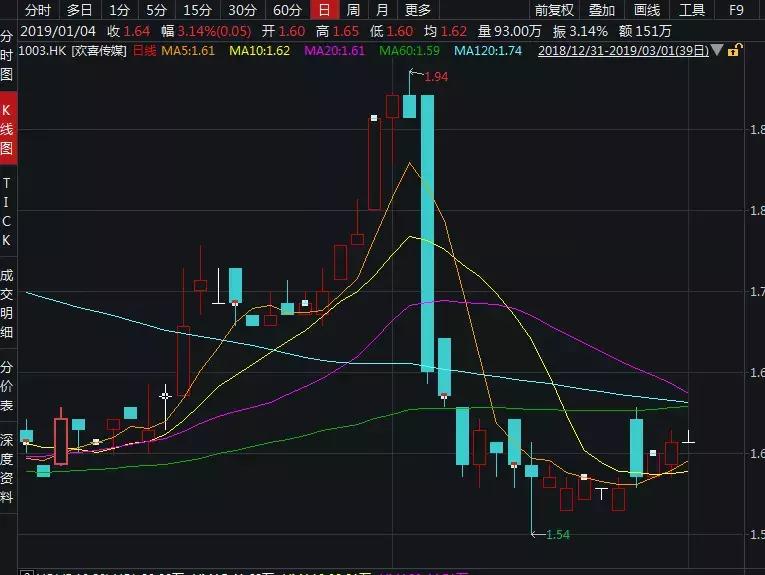This screenshot has width=765, height=575.
Task: Open the 更多 more periods menu
Action: coord(418,9)
